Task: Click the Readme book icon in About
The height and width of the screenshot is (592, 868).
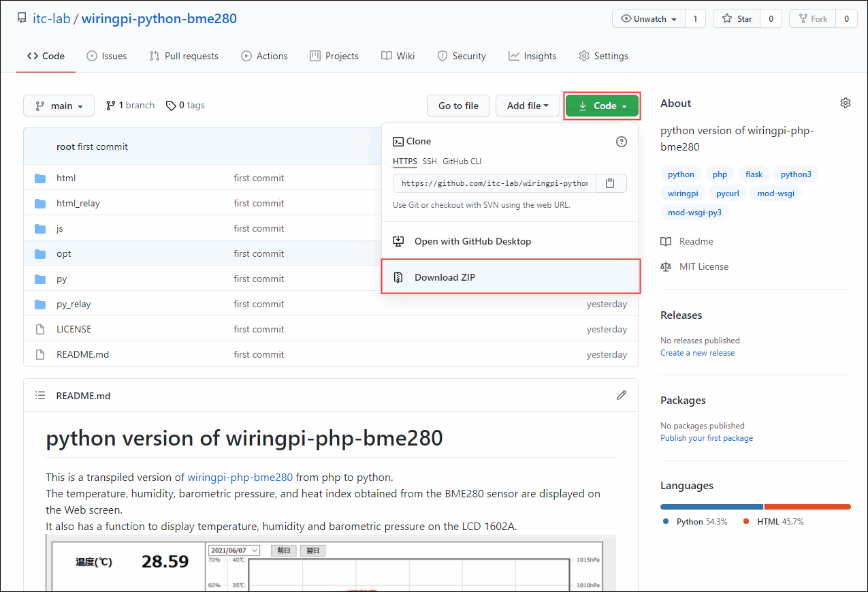Action: (x=666, y=241)
